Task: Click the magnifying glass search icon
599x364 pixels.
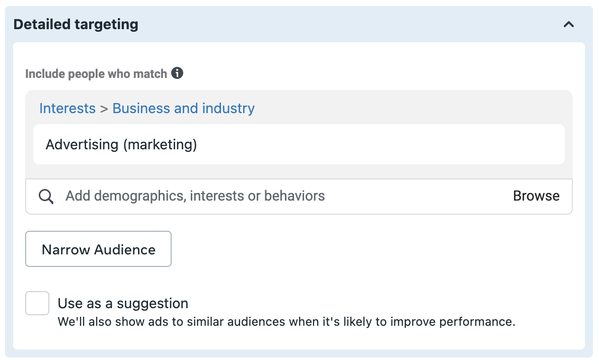Action: 46,197
